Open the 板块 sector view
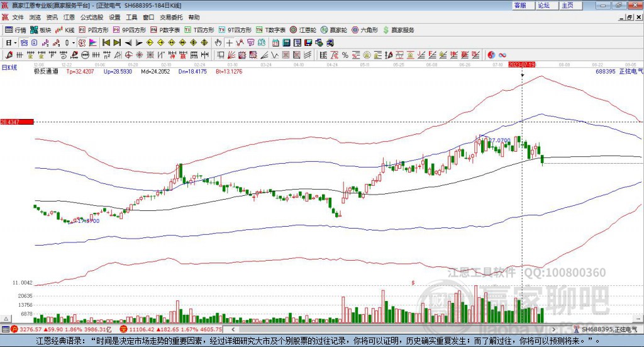 click(40, 30)
